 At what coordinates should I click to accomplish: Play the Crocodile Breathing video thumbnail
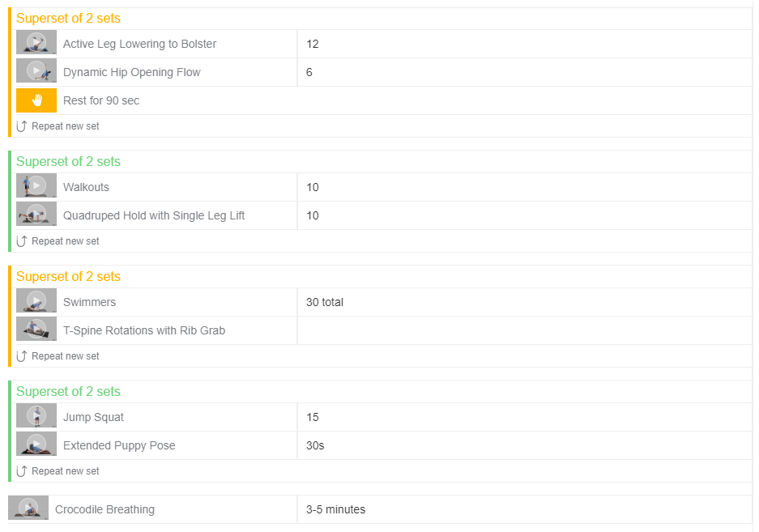(x=28, y=509)
